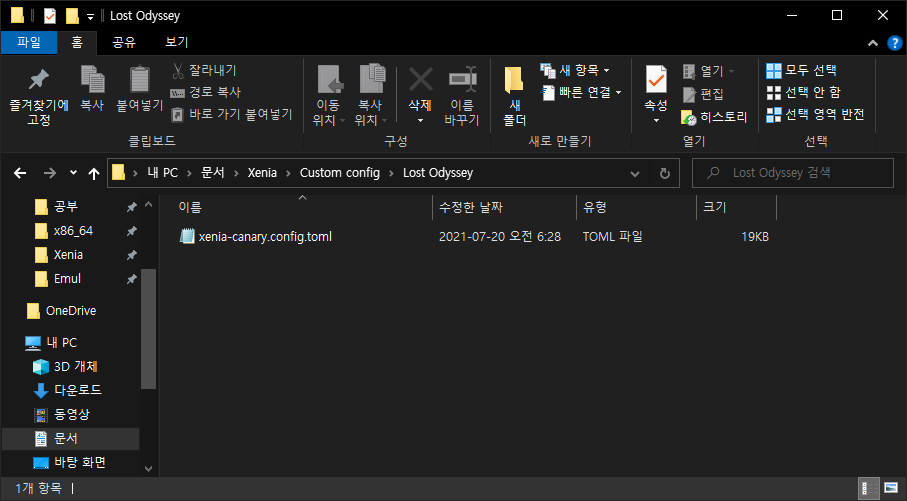Open 빠른 연결 (Easy access) dropdown
Viewport: 907px width, 501px height.
pos(581,93)
